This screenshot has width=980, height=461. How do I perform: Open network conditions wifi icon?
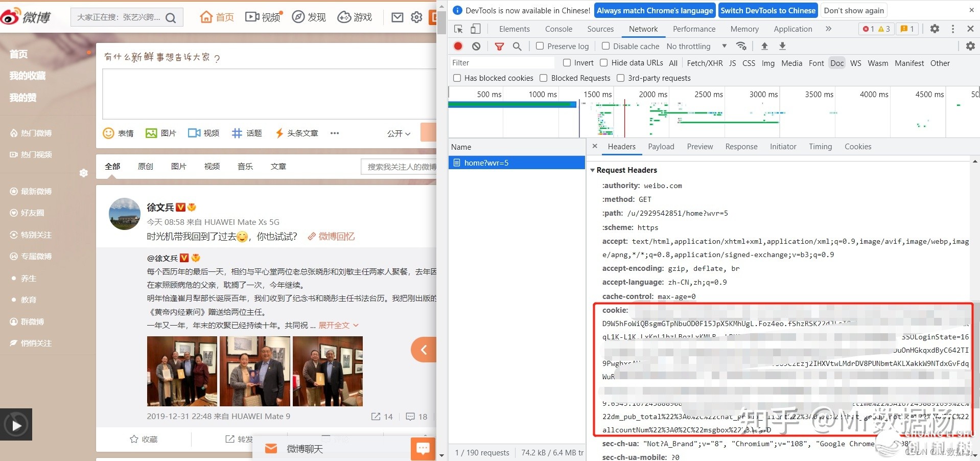(x=741, y=46)
